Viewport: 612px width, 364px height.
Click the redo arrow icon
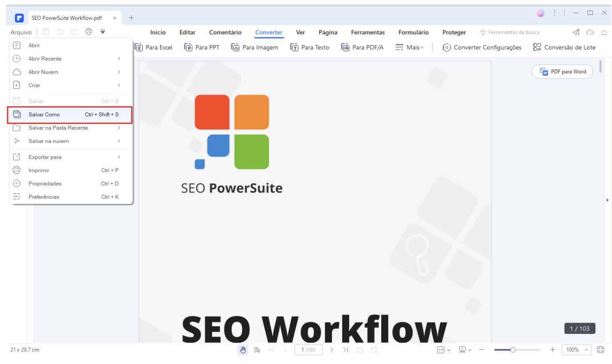point(74,32)
